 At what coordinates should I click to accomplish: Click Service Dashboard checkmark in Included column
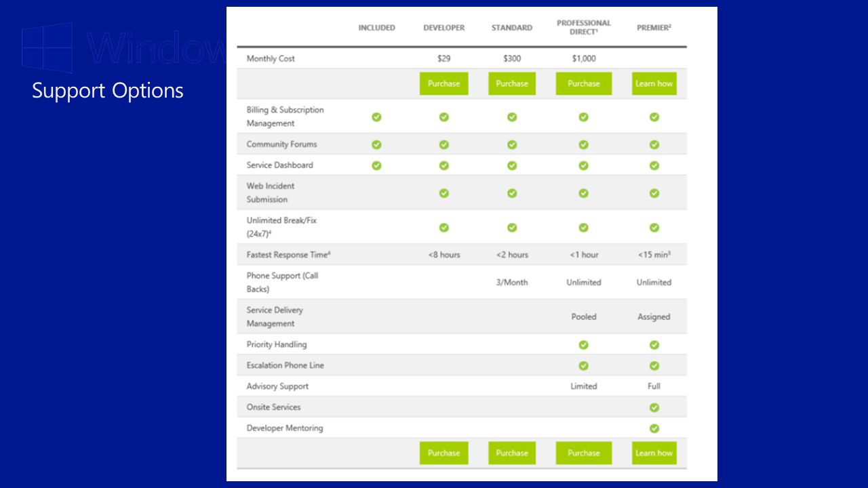(x=376, y=165)
